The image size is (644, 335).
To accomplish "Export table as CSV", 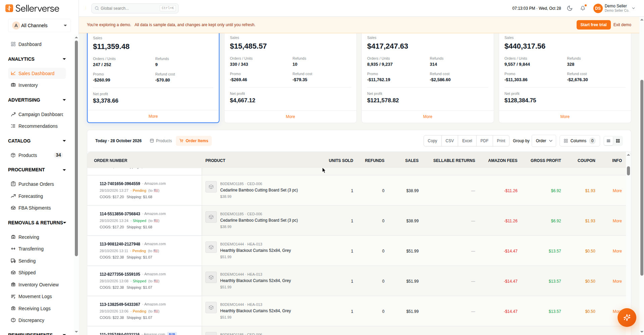I will point(450,141).
